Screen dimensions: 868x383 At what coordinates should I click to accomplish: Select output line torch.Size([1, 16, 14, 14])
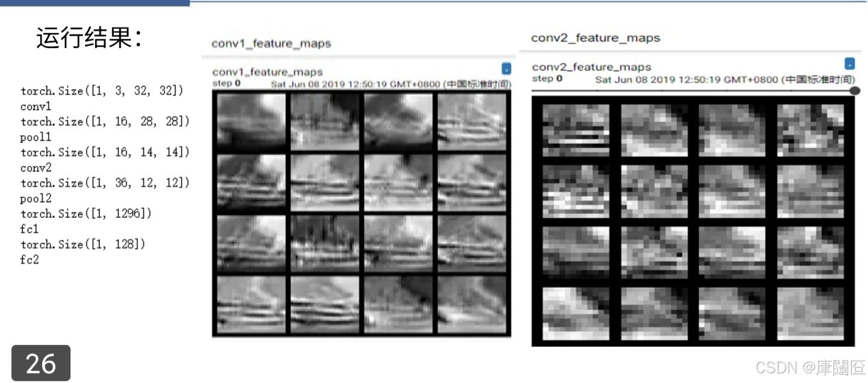[x=105, y=152]
